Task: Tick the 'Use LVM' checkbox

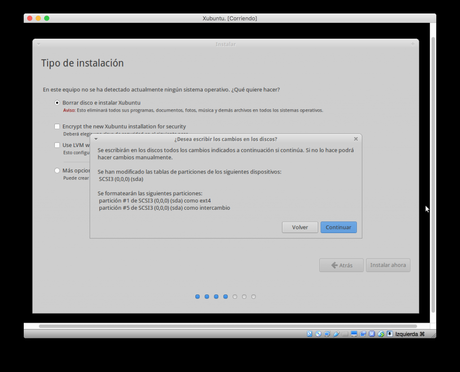Action: point(57,145)
